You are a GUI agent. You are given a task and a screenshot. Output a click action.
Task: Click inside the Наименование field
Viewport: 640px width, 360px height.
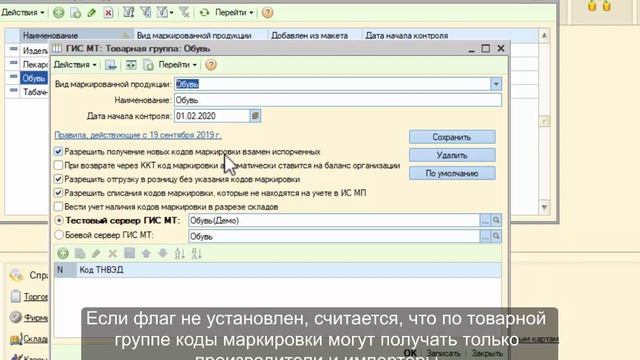(x=338, y=100)
